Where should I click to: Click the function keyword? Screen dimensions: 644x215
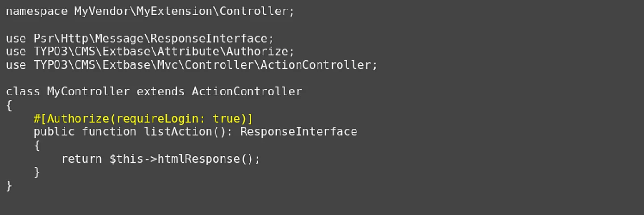pos(109,132)
